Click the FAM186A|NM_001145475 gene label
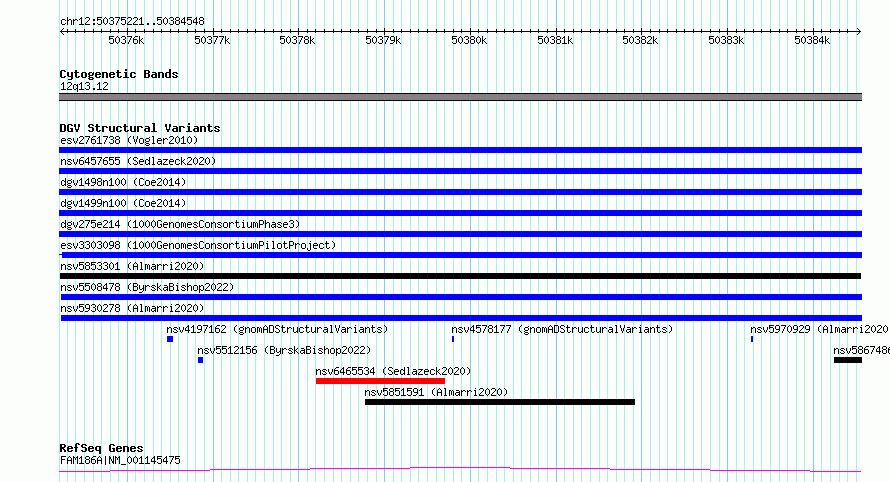Image resolution: width=890 pixels, height=482 pixels. (x=120, y=460)
